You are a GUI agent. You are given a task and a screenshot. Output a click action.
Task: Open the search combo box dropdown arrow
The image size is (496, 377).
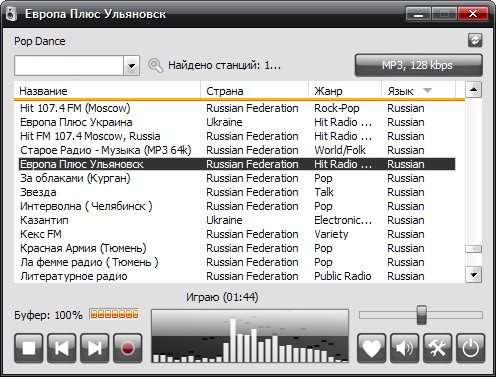[x=132, y=65]
